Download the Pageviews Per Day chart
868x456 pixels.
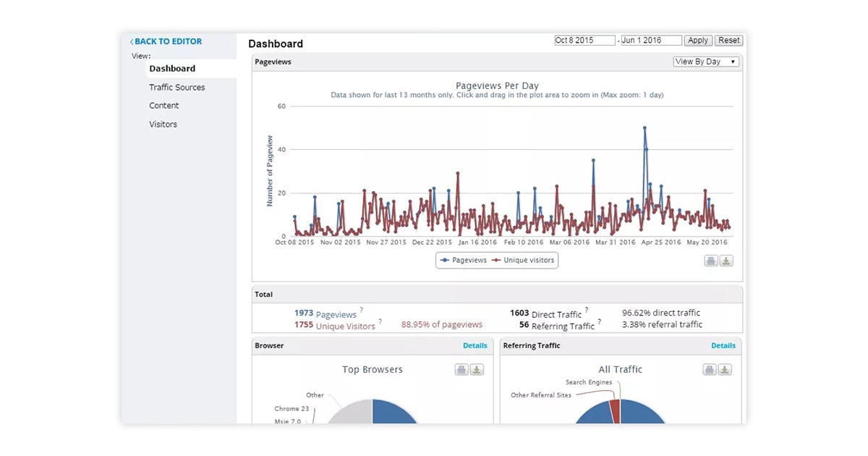click(x=726, y=261)
